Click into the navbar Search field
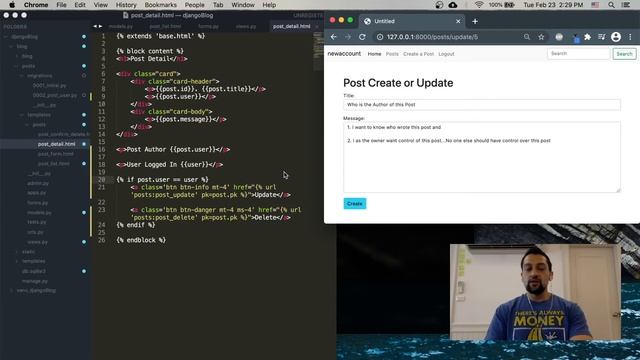 click(578, 53)
